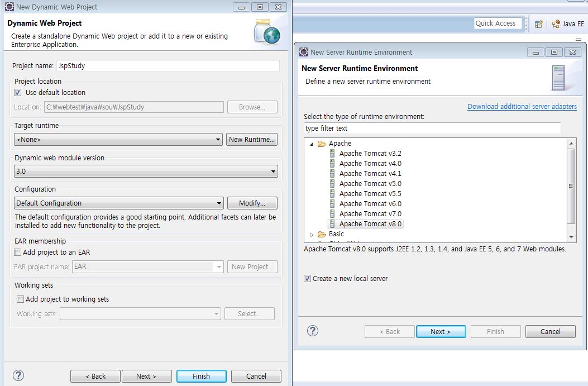Image resolution: width=588 pixels, height=386 pixels.
Task: Collapse the Apache tree node
Action: (312, 144)
